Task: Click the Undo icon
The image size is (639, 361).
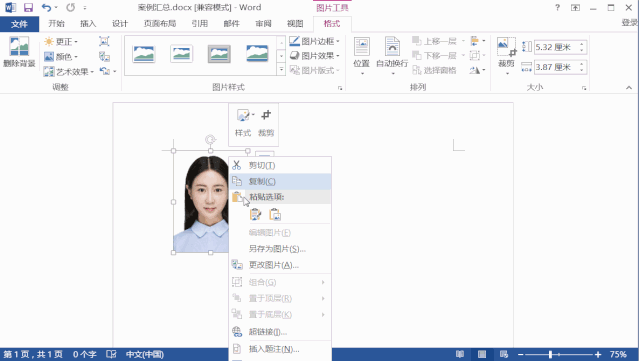Action: click(x=46, y=7)
